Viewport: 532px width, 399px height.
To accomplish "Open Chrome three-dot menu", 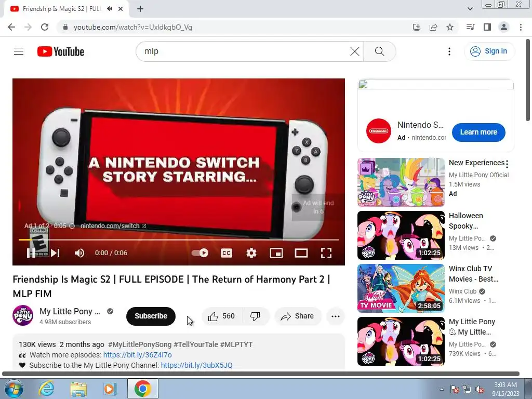I will (521, 27).
